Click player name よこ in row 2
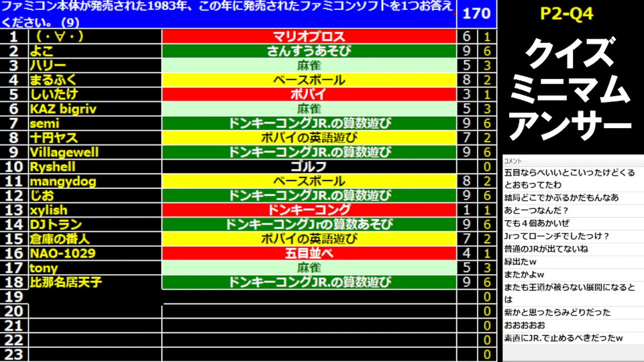This screenshot has width=644, height=362. click(42, 51)
